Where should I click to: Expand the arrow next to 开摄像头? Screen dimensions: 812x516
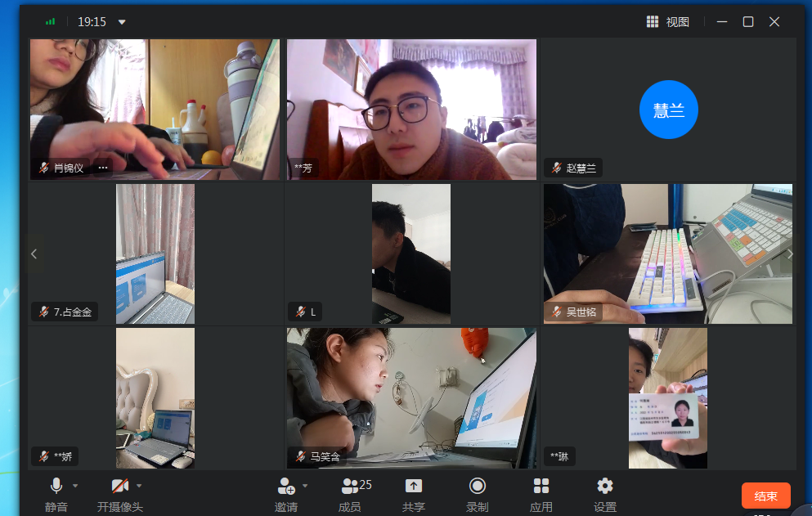click(139, 486)
